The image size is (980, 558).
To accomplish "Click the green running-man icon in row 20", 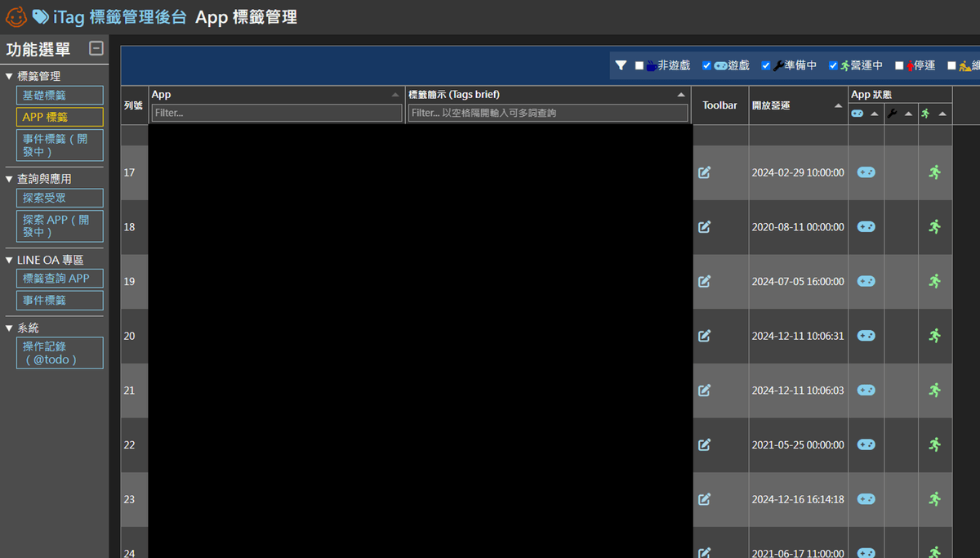I will pos(935,336).
